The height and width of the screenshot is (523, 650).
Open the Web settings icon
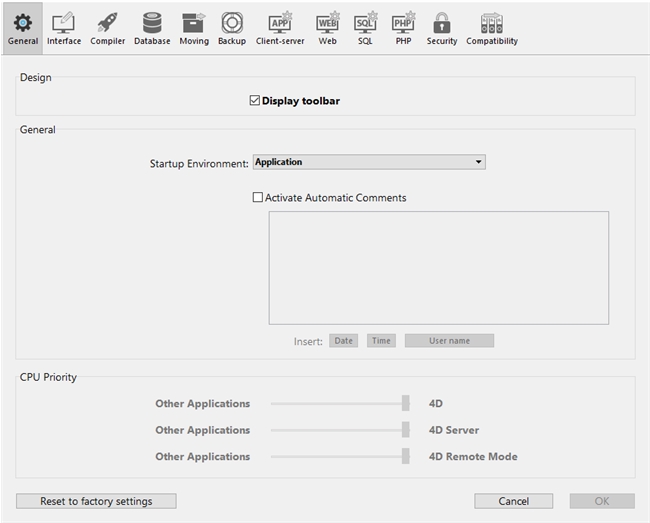328,23
